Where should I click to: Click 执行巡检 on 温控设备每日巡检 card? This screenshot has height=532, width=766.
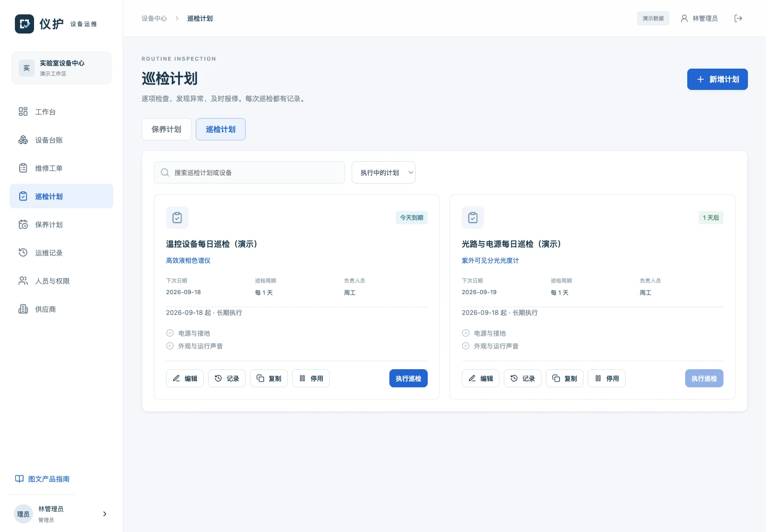point(409,378)
